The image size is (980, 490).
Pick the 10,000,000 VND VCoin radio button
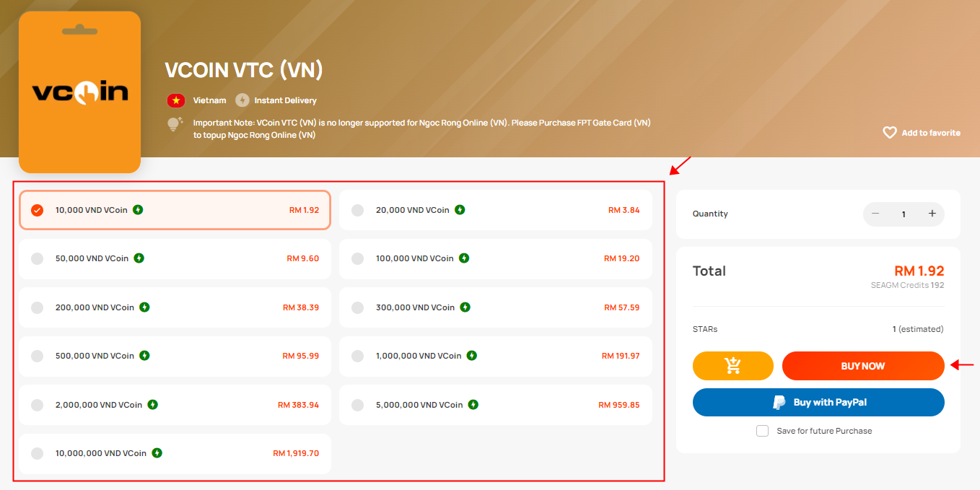[38, 453]
